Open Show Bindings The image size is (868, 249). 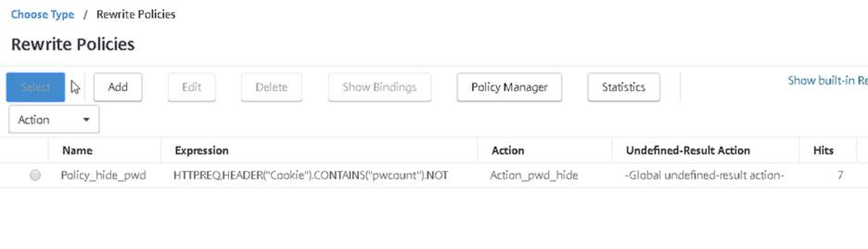[x=379, y=87]
